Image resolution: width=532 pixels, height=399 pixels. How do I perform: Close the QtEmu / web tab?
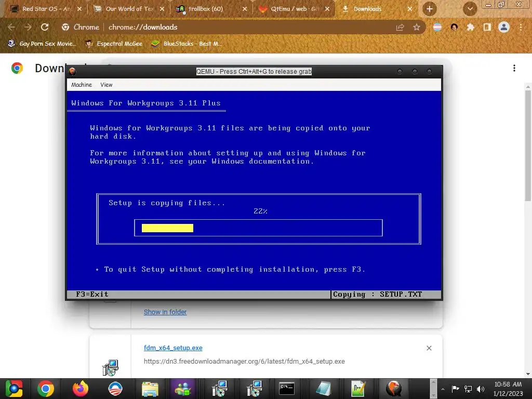(327, 9)
